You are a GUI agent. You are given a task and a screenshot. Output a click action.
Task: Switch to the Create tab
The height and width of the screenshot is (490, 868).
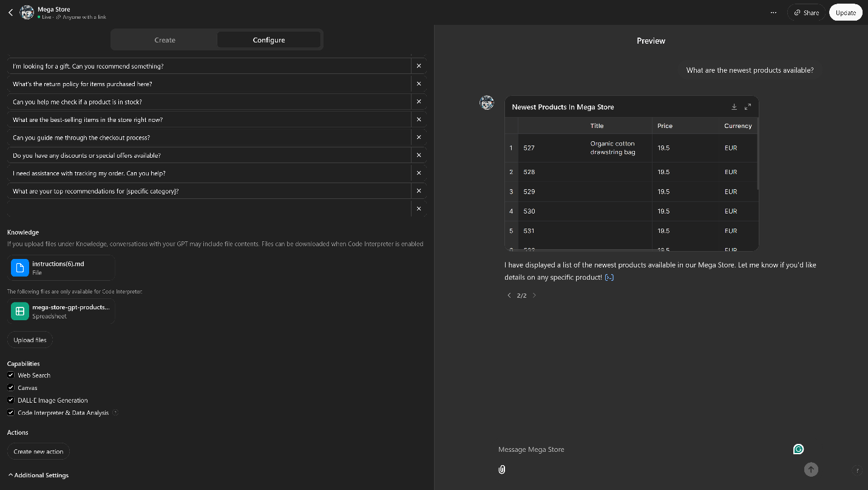(x=164, y=40)
